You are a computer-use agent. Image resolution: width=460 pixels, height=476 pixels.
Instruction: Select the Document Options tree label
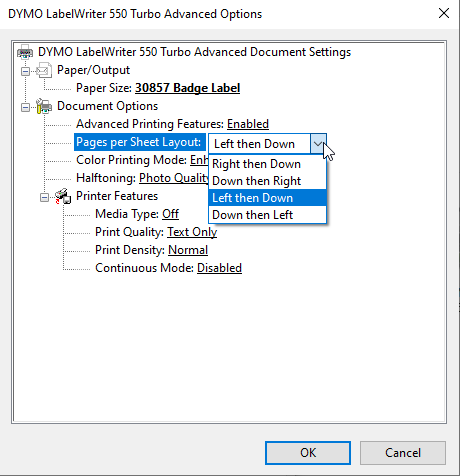tap(107, 106)
